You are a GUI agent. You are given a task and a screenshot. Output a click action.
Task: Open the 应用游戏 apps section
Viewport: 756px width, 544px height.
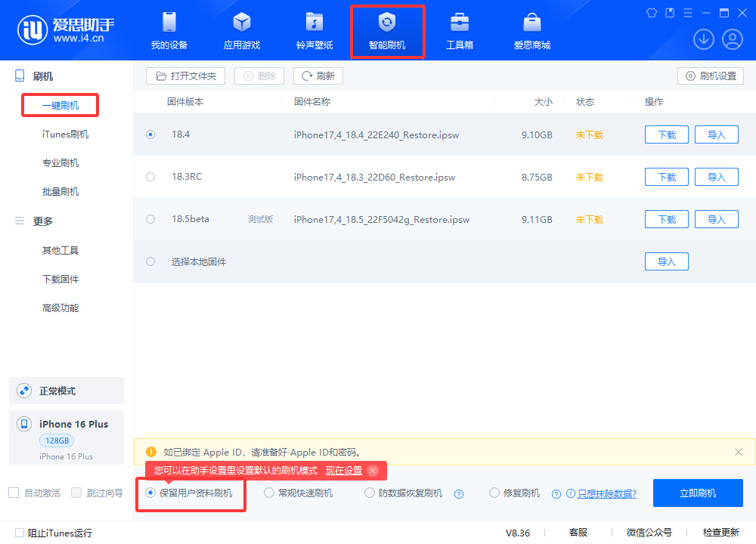[241, 30]
